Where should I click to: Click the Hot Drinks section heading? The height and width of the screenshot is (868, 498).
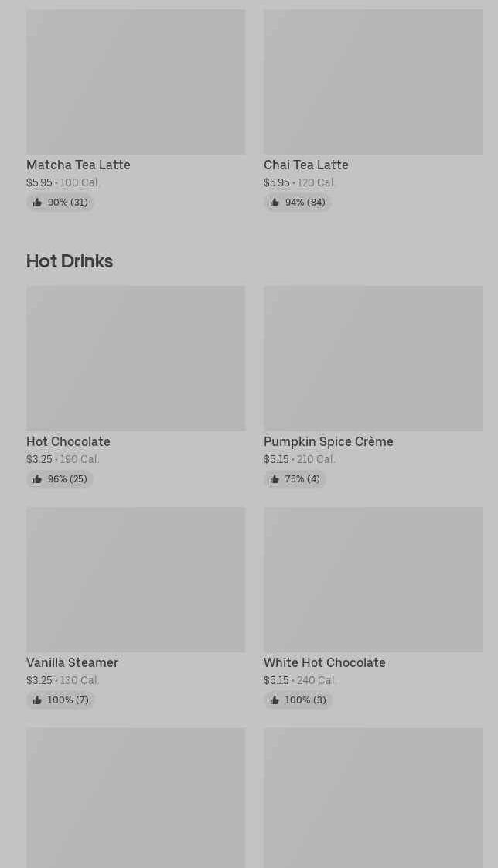point(70,261)
